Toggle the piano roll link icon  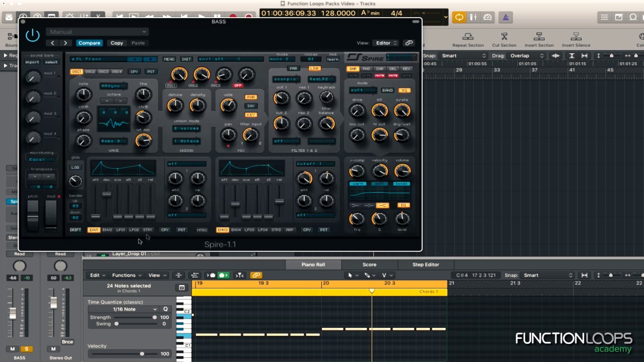257,275
